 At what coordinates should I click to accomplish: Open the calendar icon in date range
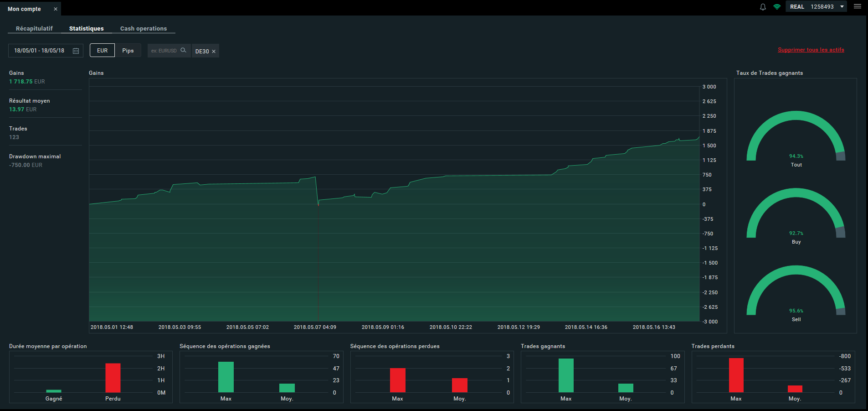coord(76,51)
